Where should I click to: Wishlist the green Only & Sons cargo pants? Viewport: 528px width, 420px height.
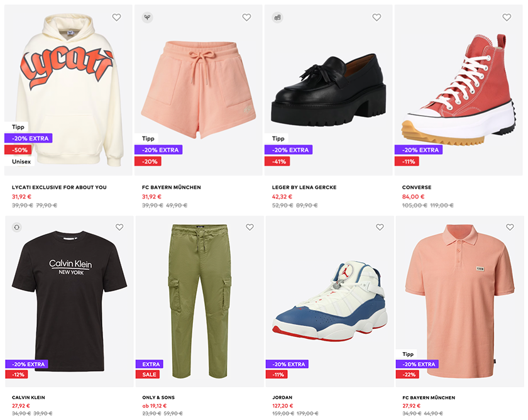coord(250,227)
